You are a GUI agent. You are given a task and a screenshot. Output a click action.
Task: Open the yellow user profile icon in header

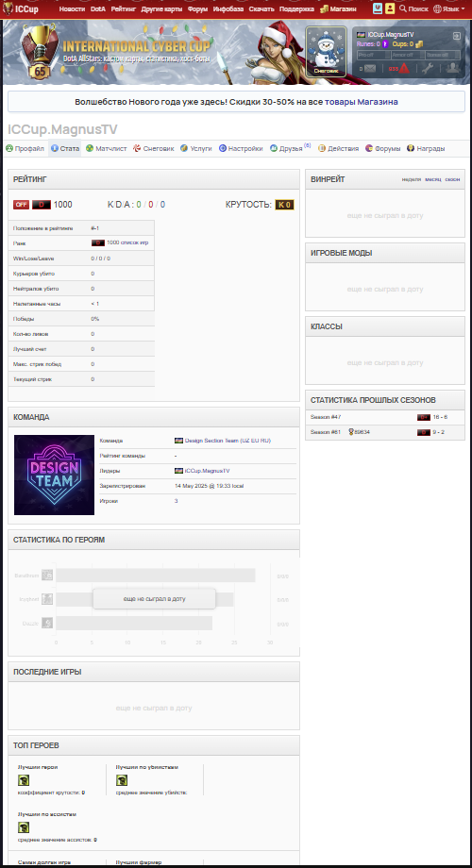pyautogui.click(x=390, y=8)
